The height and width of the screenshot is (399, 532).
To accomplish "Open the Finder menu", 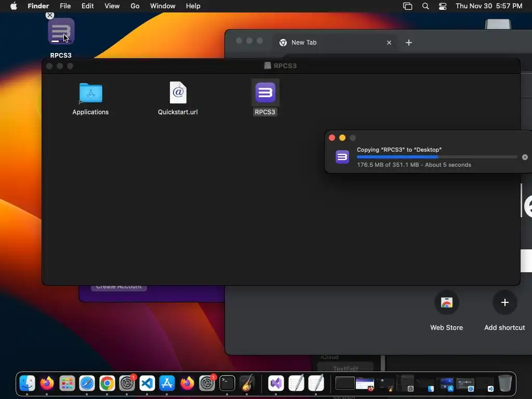I will click(38, 6).
